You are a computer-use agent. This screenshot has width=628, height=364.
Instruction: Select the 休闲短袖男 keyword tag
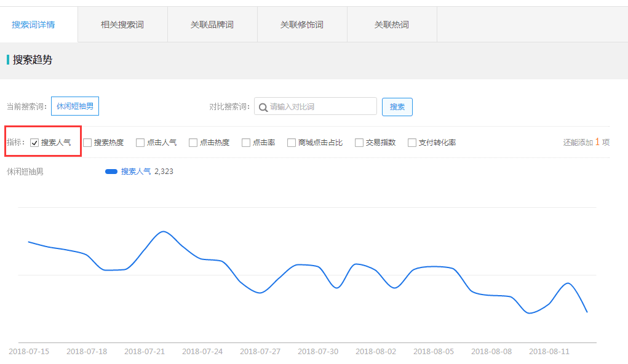[74, 106]
